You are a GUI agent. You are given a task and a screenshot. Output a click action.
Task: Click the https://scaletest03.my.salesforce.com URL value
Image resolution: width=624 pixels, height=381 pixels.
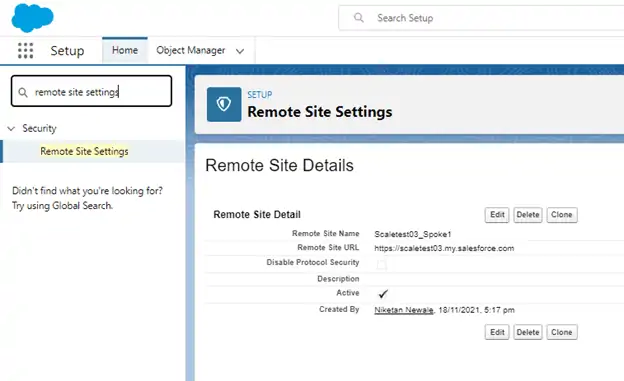point(444,248)
